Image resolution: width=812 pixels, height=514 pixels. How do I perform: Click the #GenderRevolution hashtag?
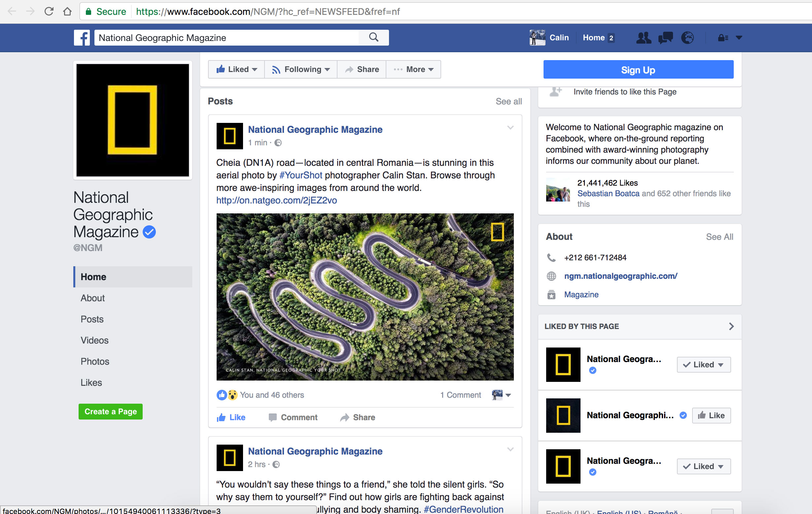tap(463, 509)
